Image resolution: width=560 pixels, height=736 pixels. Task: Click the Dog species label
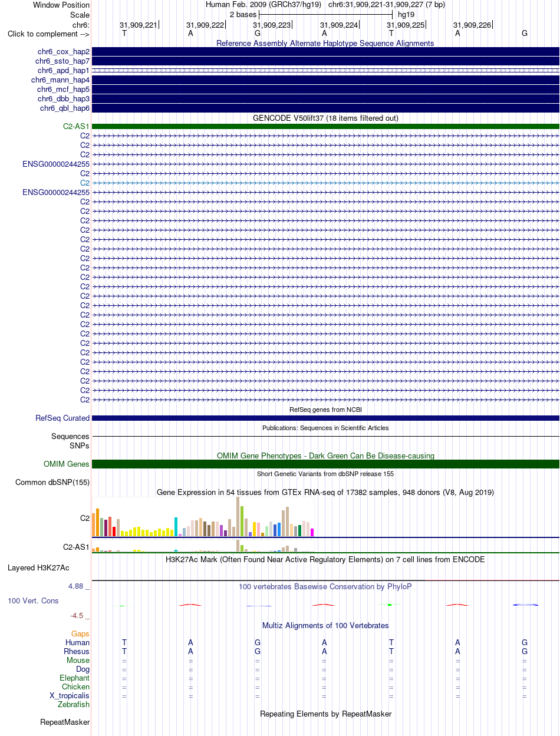tap(83, 669)
